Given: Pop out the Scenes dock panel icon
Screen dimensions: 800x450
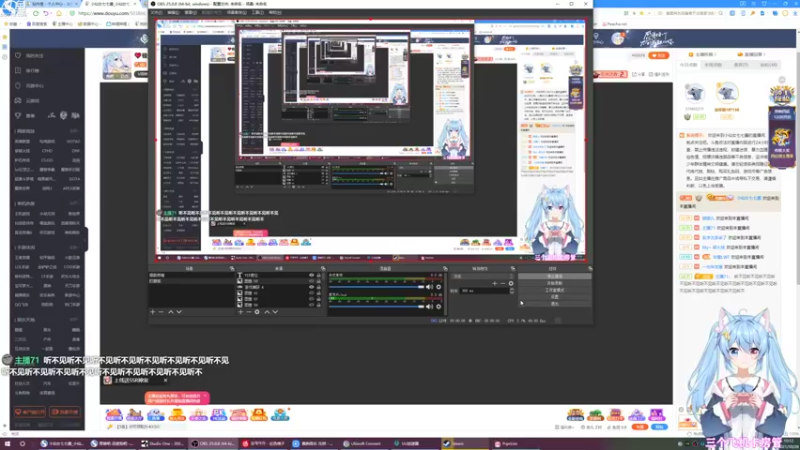Looking at the screenshot, I should [232, 268].
